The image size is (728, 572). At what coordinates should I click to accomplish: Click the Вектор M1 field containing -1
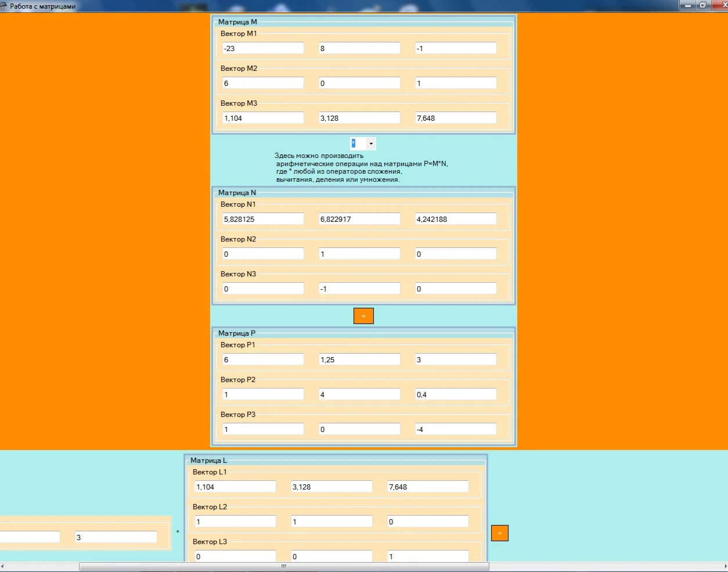(x=456, y=48)
